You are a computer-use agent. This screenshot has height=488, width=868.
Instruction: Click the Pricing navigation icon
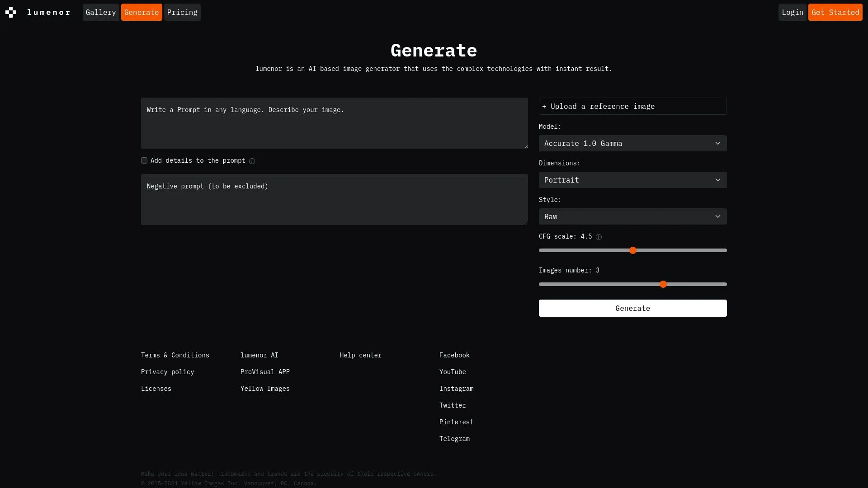pyautogui.click(x=183, y=12)
